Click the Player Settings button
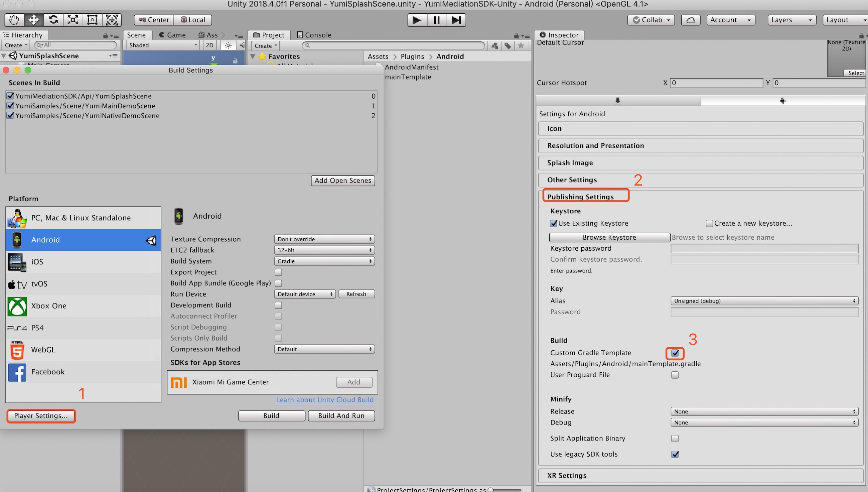Image resolution: width=868 pixels, height=492 pixels. pyautogui.click(x=41, y=416)
